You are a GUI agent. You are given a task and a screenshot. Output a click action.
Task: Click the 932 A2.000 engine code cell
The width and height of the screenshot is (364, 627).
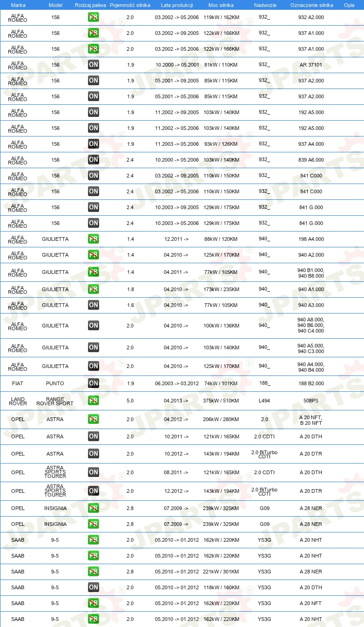coord(311,17)
